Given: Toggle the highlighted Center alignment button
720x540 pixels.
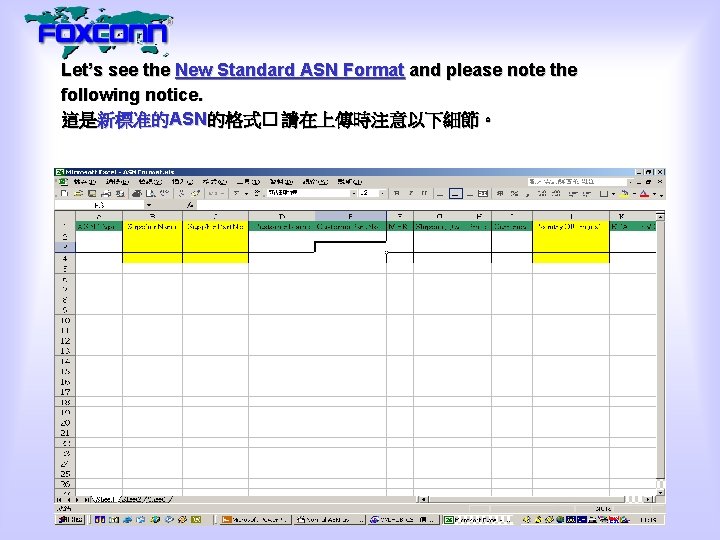Looking at the screenshot, I should click(x=455, y=194).
